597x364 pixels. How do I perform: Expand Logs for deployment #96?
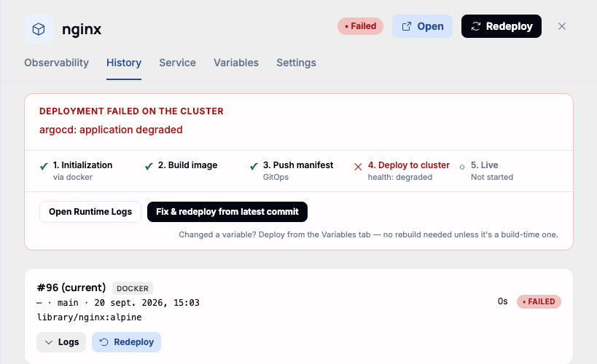(61, 342)
